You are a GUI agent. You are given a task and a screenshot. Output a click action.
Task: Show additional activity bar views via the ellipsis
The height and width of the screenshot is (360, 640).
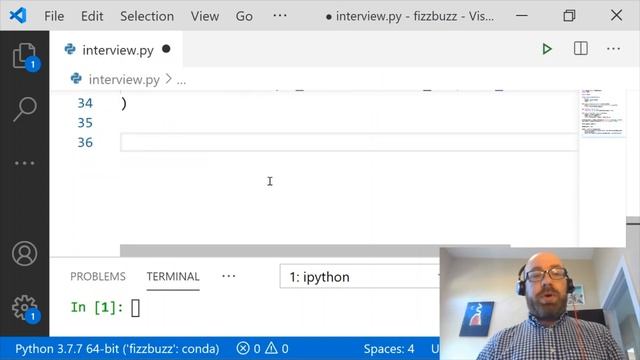tap(24, 163)
